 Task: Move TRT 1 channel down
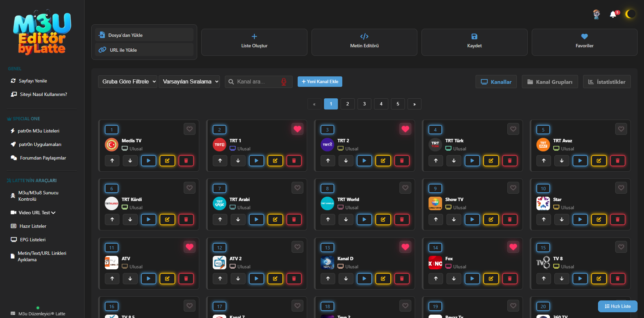pos(238,161)
